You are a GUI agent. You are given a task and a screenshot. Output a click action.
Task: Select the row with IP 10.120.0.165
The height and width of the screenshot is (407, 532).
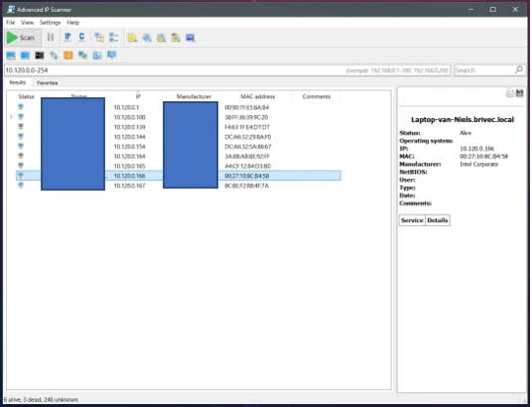[x=179, y=166]
